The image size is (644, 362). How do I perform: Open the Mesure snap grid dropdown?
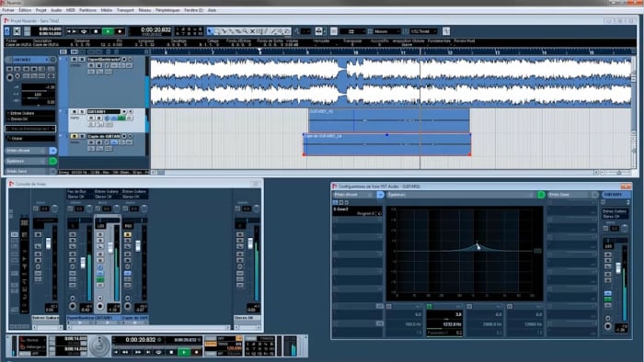[x=386, y=31]
